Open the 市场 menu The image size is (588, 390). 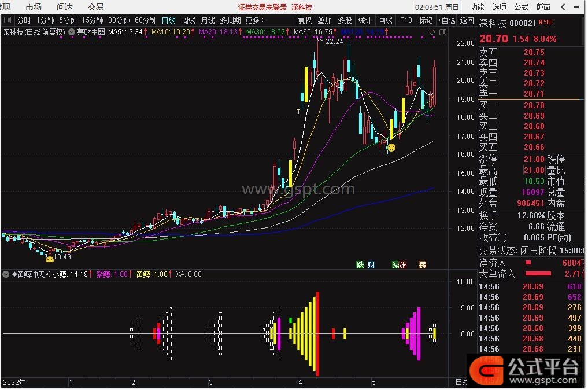click(x=34, y=7)
